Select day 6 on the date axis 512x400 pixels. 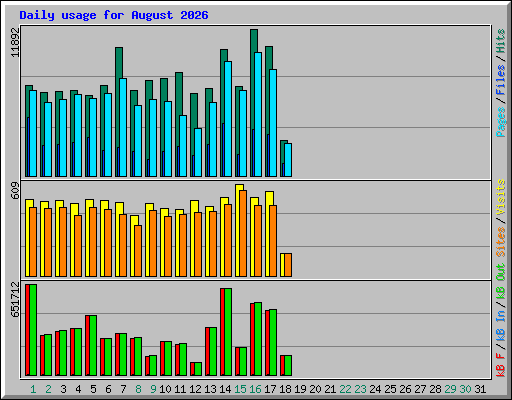[108, 389]
